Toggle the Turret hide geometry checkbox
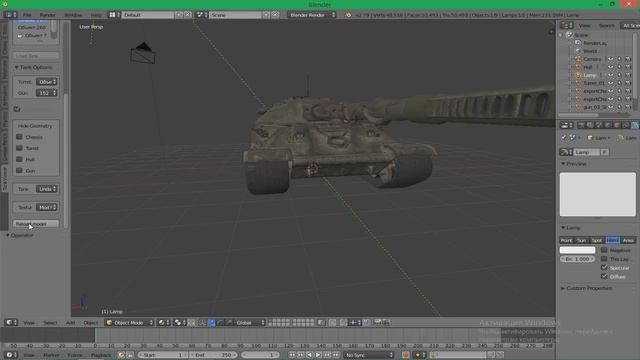 (19, 148)
